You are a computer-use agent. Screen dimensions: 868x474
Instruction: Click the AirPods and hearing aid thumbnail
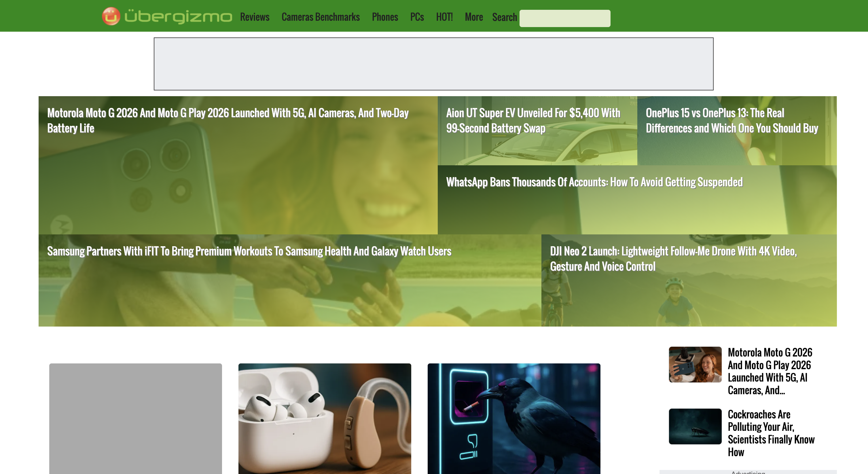(x=325, y=418)
